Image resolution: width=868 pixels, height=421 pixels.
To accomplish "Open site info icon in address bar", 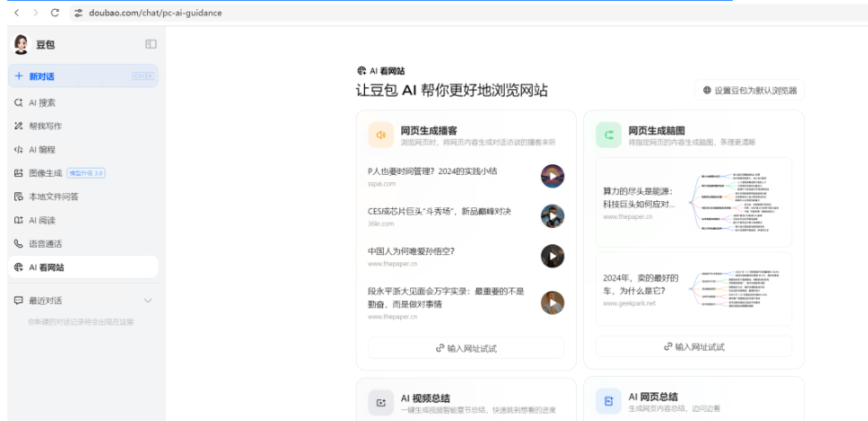I will 78,13.
